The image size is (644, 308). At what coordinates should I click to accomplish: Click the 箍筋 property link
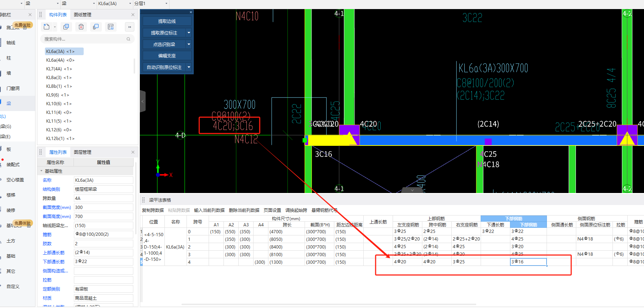tap(47, 235)
